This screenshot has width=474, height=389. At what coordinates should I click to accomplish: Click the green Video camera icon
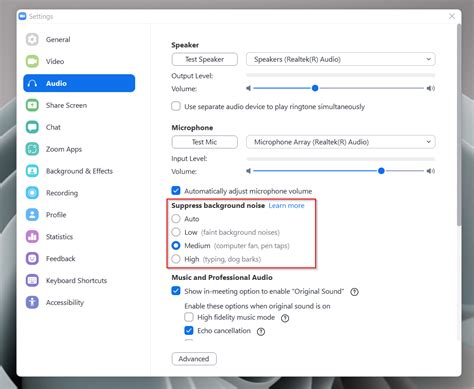pos(32,61)
